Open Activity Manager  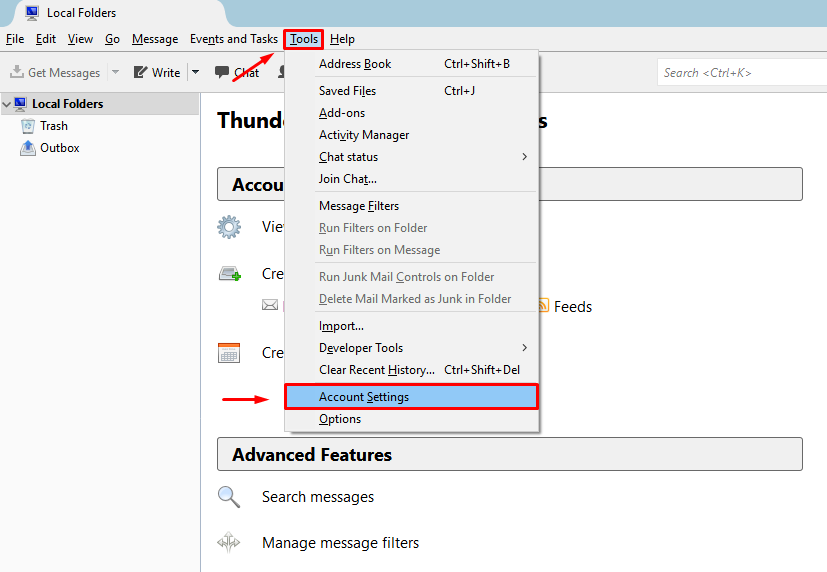click(411, 135)
